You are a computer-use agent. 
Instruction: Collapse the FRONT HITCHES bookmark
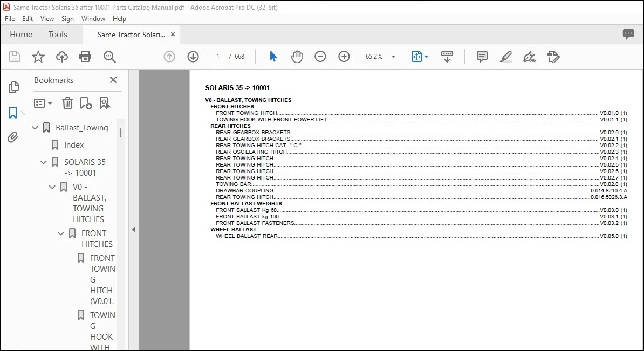click(x=61, y=233)
